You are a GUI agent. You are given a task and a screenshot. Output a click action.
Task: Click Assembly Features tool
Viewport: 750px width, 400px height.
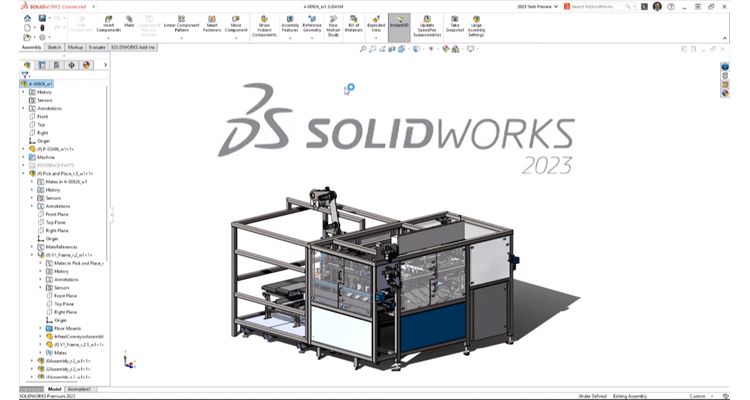coord(290,24)
